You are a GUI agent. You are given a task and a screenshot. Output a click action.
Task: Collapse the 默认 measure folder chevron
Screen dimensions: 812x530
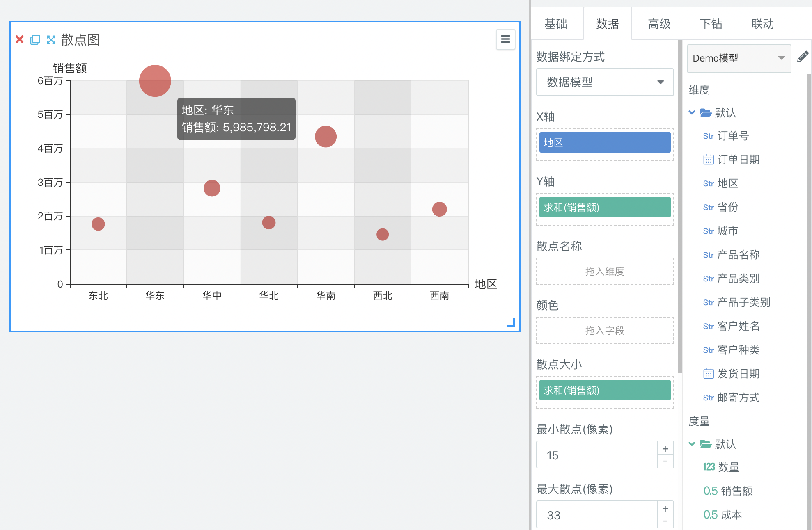click(692, 444)
